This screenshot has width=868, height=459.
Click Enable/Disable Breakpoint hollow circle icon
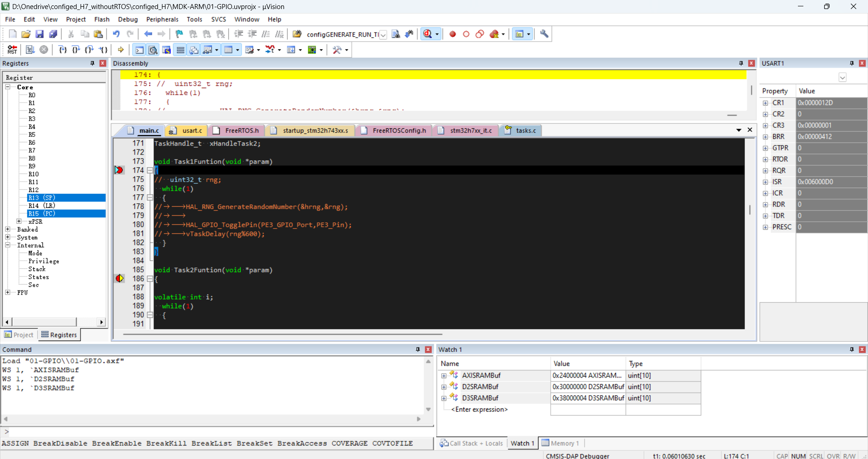(466, 34)
